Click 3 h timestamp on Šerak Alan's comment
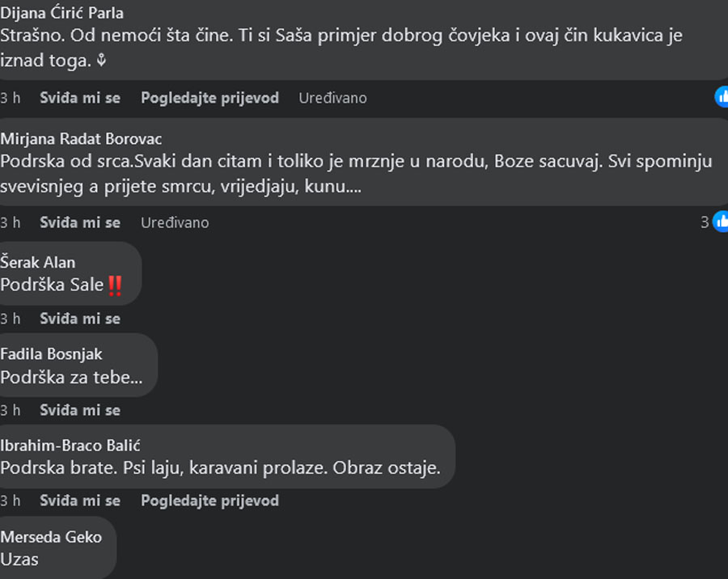Image resolution: width=728 pixels, height=579 pixels. 11,319
